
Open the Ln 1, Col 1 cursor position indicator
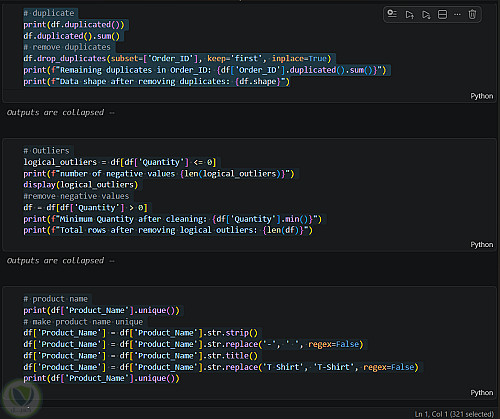point(454,414)
